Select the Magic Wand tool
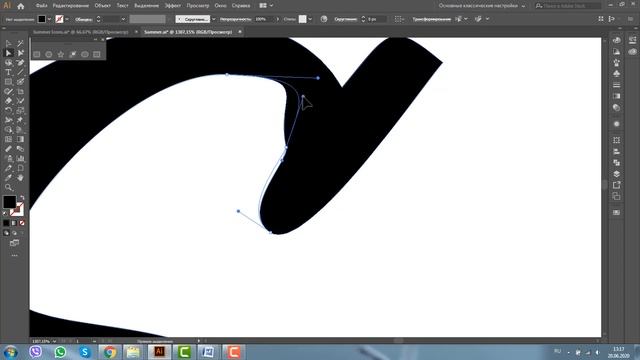The width and height of the screenshot is (640, 360). coord(20,43)
